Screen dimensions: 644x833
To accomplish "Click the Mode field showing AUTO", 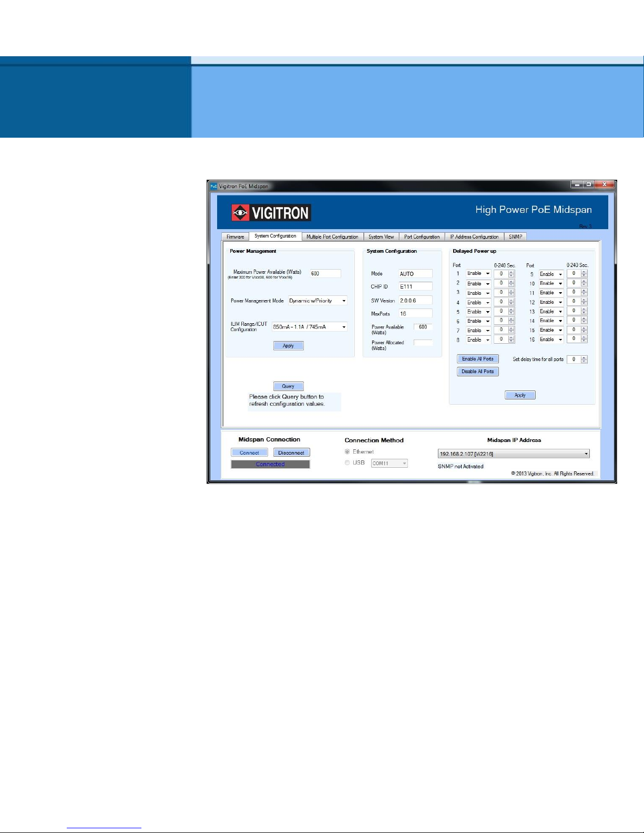I will tap(415, 274).
